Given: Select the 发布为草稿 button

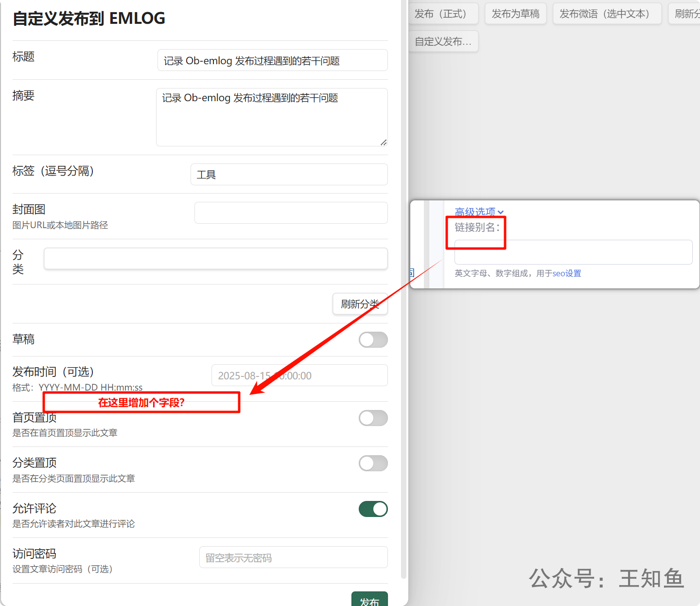Looking at the screenshot, I should [x=515, y=14].
